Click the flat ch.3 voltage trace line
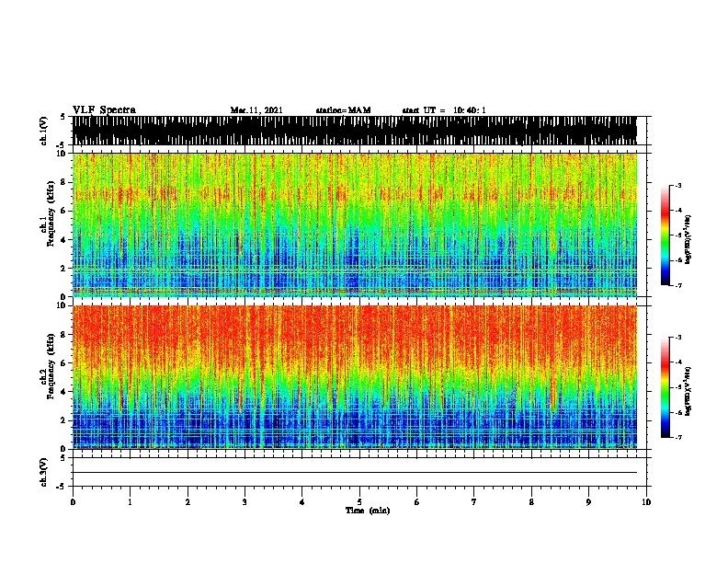The height and width of the screenshot is (563, 728). [x=355, y=473]
